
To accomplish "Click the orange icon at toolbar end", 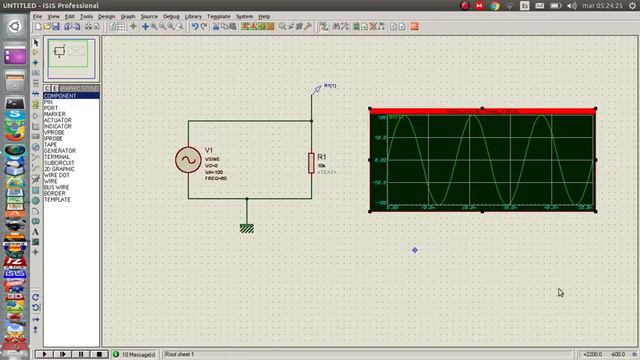I will [x=415, y=27].
